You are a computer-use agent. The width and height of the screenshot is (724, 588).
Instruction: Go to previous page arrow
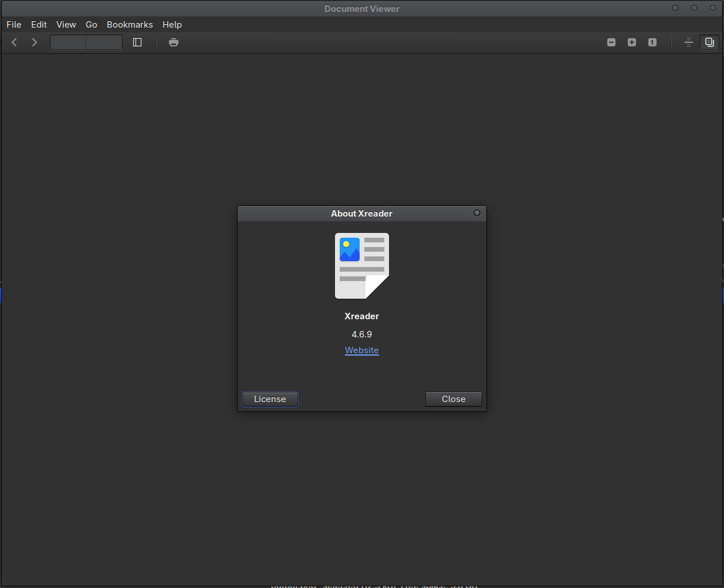click(x=15, y=42)
